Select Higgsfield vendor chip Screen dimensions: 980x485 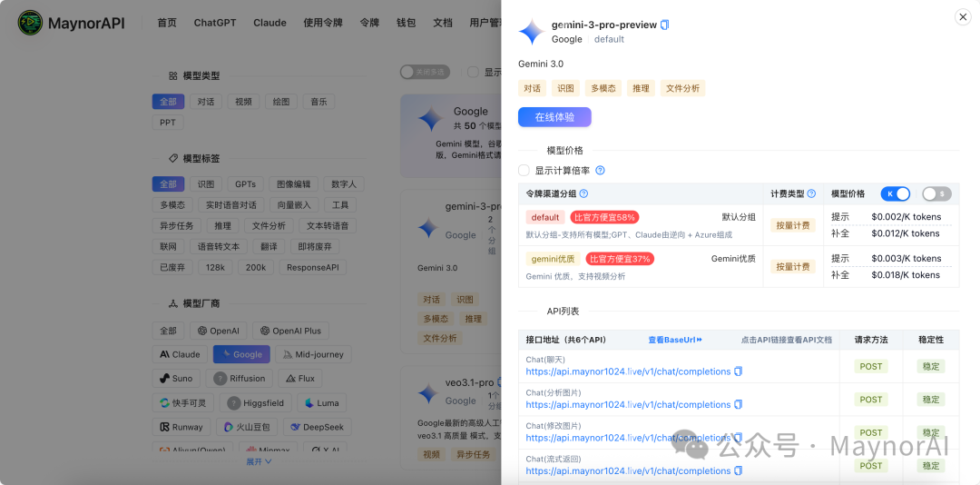click(255, 403)
